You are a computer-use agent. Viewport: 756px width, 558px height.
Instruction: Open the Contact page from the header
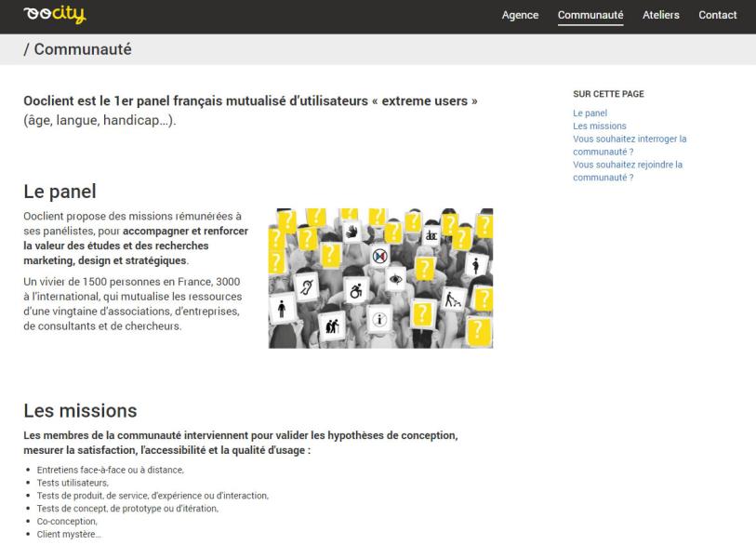718,15
